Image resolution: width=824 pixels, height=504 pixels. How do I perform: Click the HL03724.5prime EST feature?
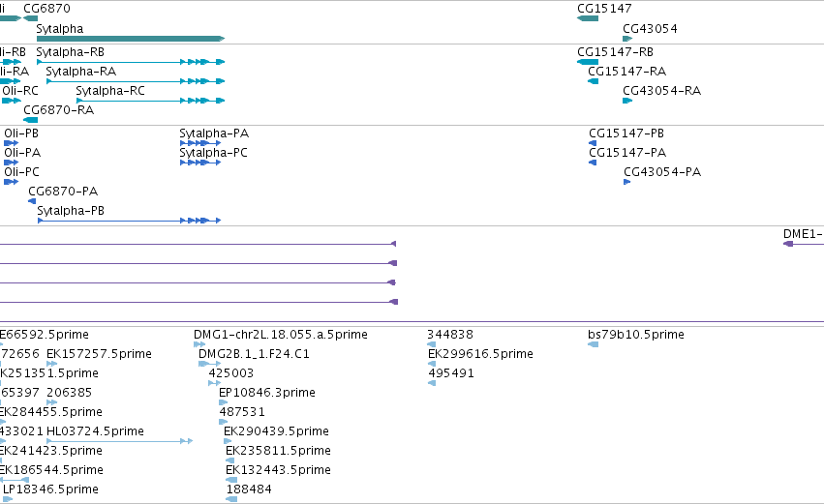(120, 441)
